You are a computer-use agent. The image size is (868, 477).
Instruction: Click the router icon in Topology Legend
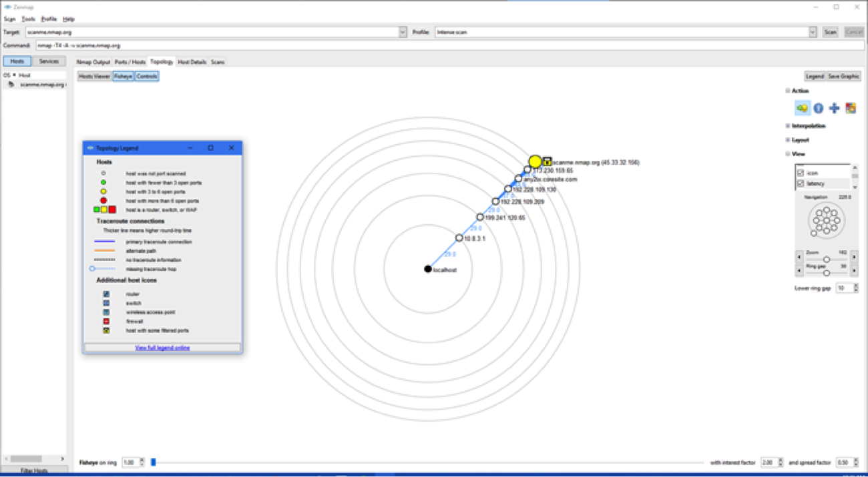tap(106, 294)
